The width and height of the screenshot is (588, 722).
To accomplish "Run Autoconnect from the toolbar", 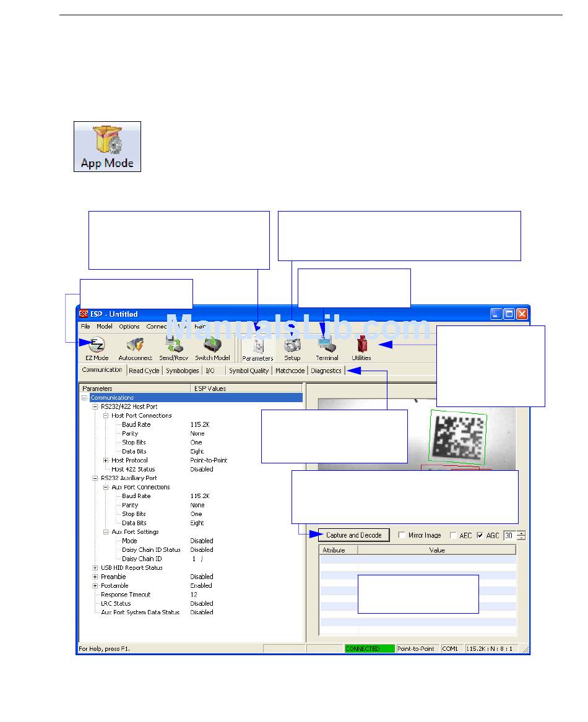I will coord(135,348).
